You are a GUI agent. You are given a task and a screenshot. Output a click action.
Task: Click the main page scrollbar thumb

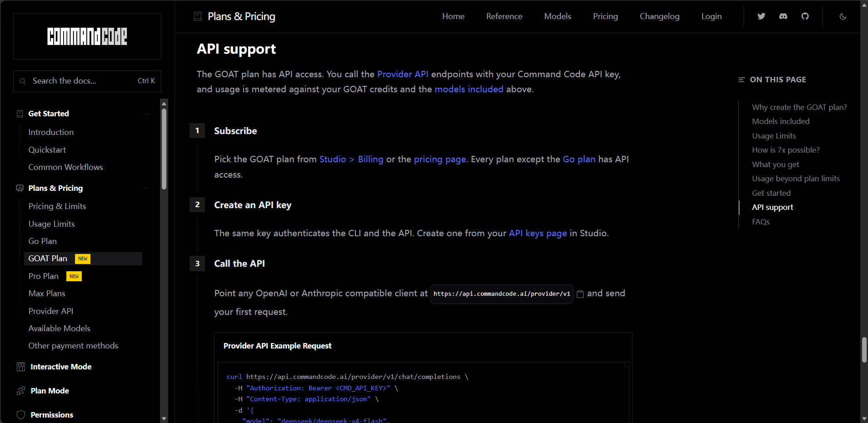864,350
